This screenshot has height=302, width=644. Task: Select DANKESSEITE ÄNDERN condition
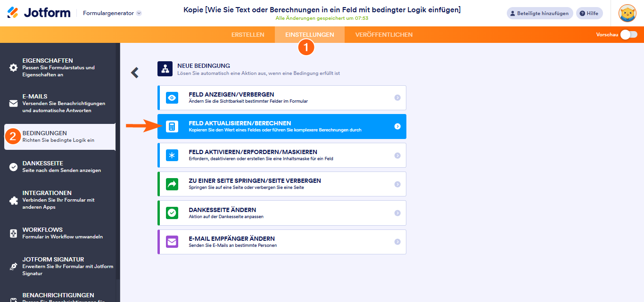[x=282, y=213]
